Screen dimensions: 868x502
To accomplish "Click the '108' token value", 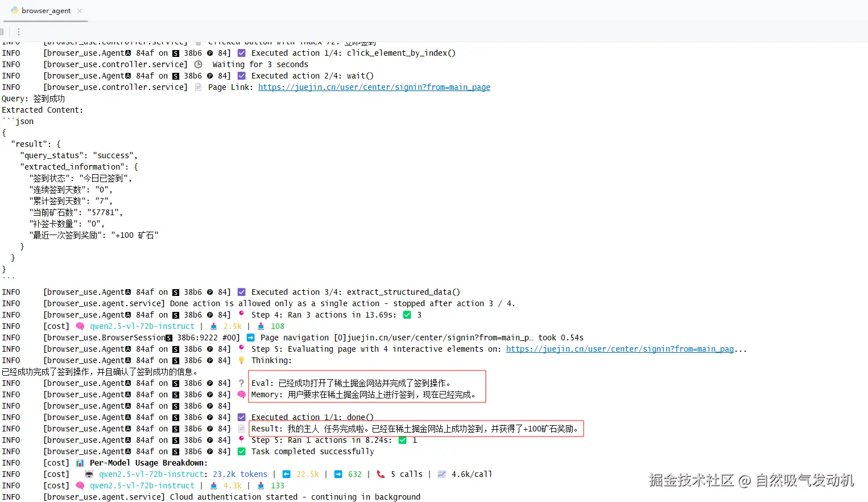I will coord(278,326).
